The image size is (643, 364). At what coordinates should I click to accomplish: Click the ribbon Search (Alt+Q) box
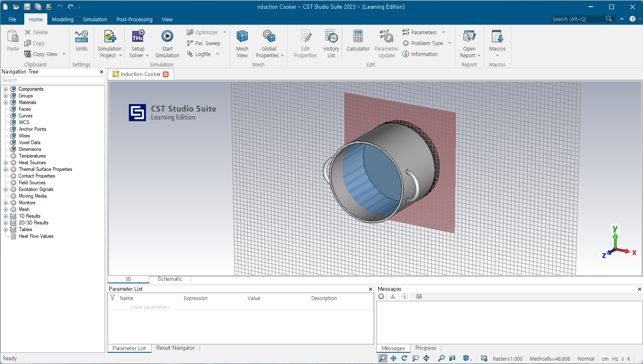(583, 19)
